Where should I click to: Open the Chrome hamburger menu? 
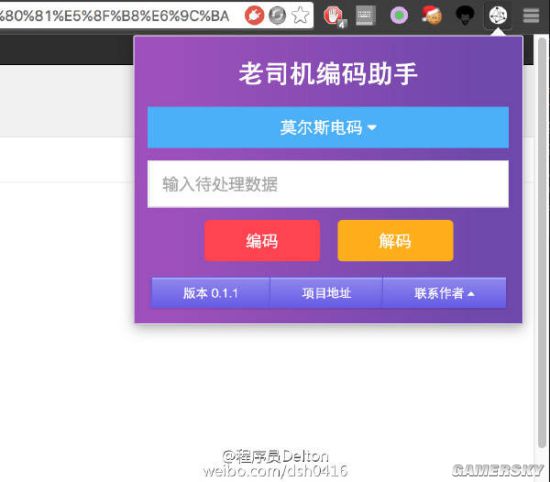click(531, 16)
